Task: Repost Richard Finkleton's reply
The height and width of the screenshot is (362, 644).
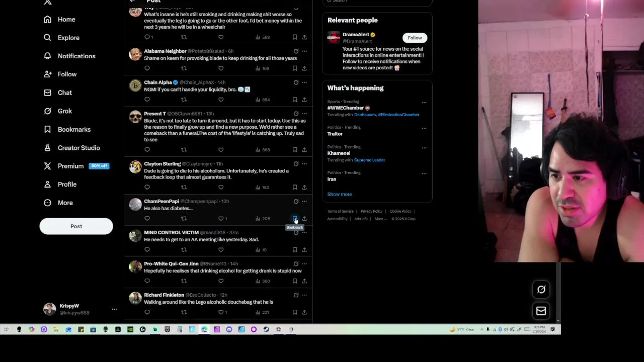Action: 184,312
